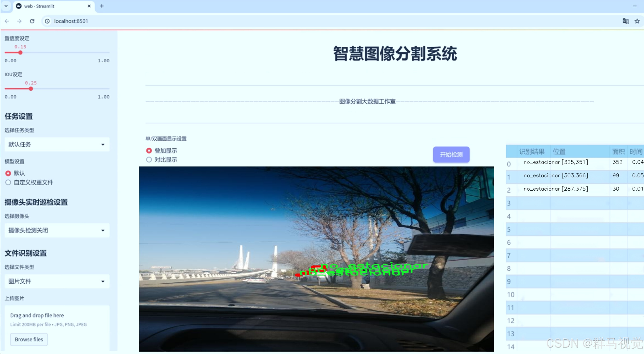The image size is (644, 354).
Task: Choose 自定义权重文件 model option
Action: (x=8, y=182)
